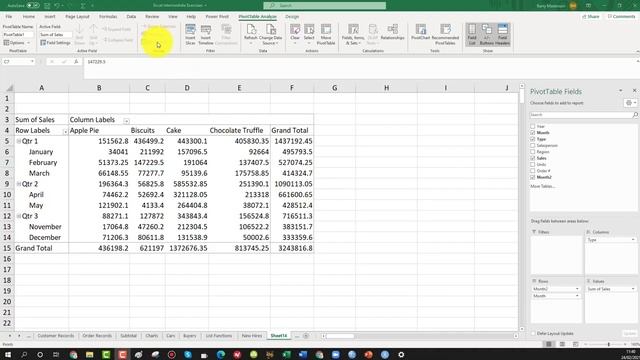Click the Select actions icon
The image size is (640, 360).
coord(309,34)
